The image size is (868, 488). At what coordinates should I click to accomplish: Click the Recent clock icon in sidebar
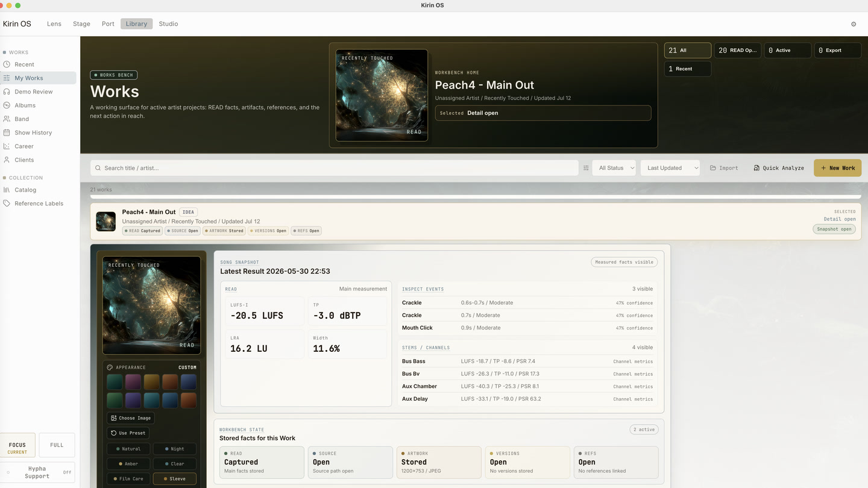pos(7,64)
